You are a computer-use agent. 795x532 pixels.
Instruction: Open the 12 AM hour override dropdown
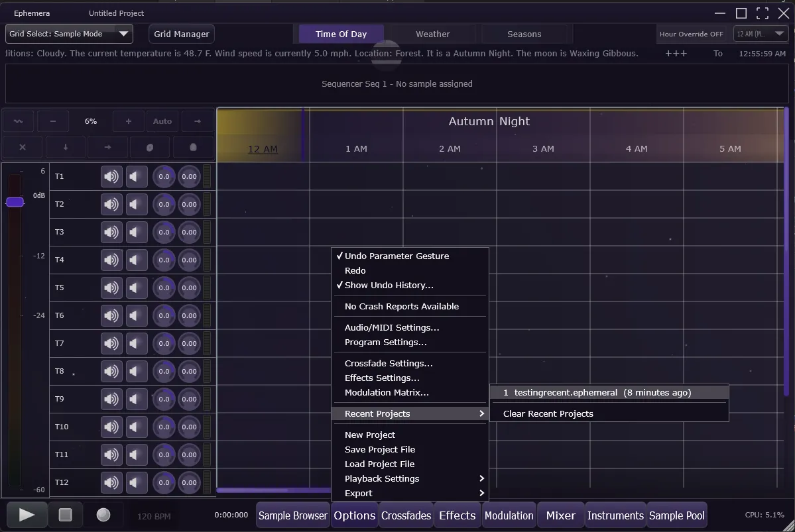(x=760, y=33)
